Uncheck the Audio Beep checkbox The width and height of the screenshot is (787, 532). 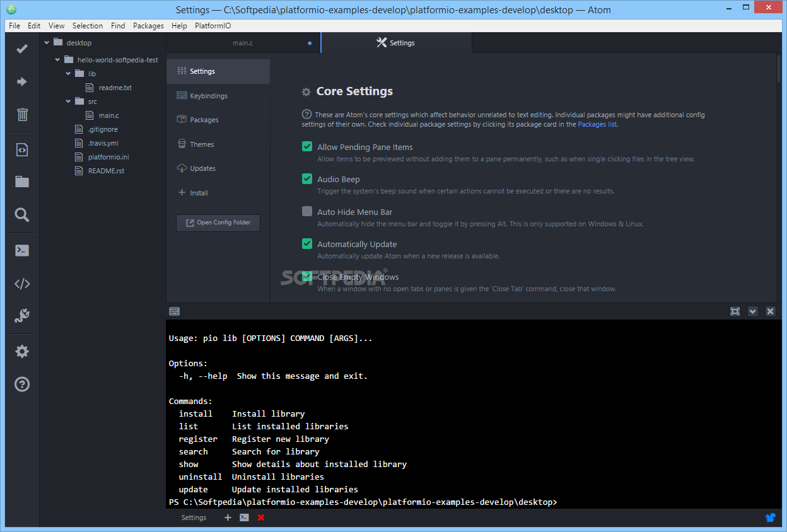pyautogui.click(x=307, y=178)
